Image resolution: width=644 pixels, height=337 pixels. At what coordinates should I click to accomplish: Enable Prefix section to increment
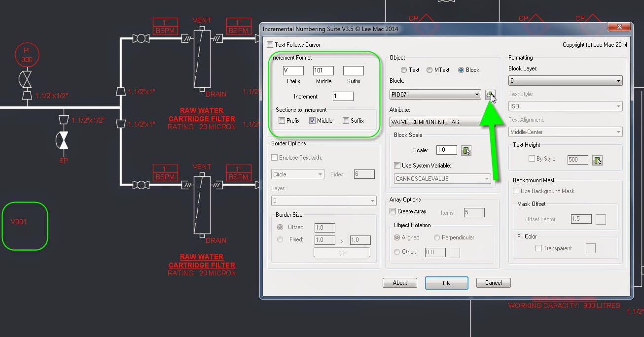(282, 121)
